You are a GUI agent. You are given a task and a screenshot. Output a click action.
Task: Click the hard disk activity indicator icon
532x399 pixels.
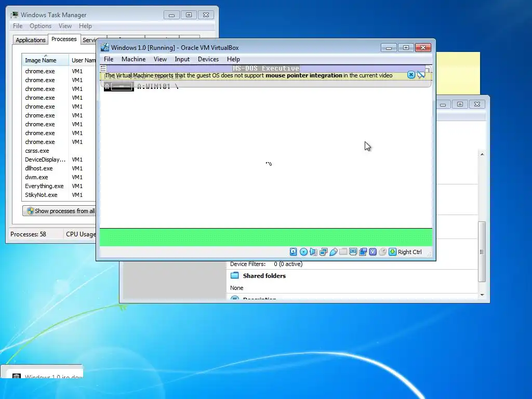click(294, 252)
